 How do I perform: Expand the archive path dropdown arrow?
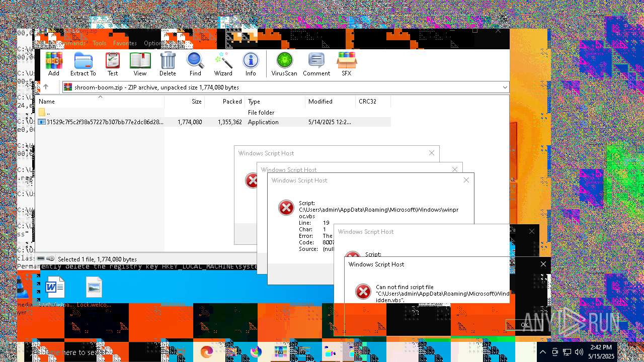(505, 87)
